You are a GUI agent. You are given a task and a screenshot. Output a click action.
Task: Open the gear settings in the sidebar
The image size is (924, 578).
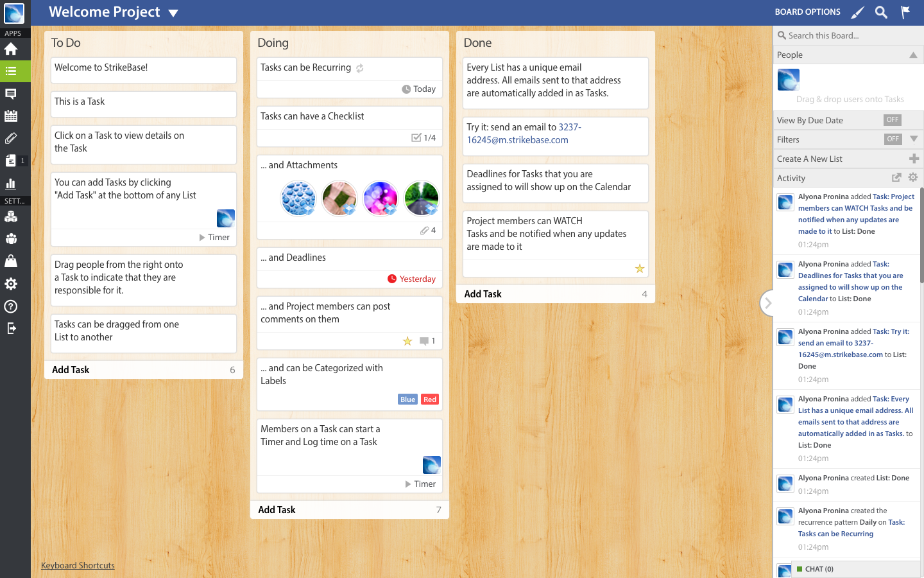click(11, 284)
